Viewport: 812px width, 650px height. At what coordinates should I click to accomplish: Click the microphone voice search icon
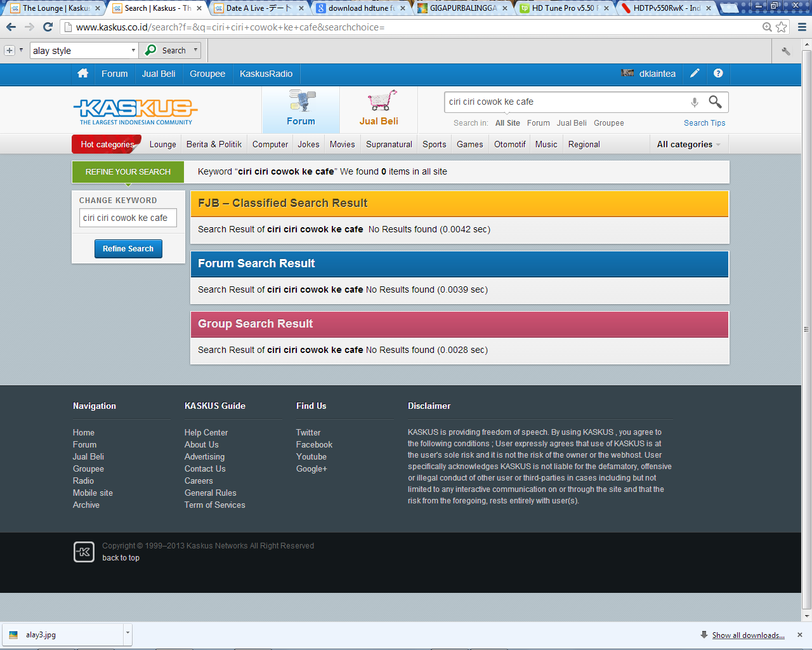pos(695,102)
